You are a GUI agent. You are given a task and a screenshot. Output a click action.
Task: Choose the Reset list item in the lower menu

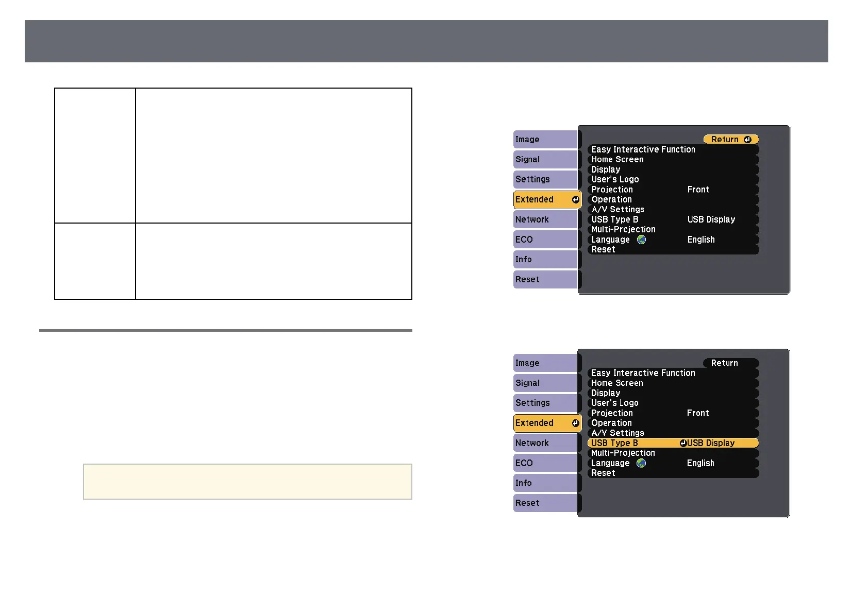point(673,473)
